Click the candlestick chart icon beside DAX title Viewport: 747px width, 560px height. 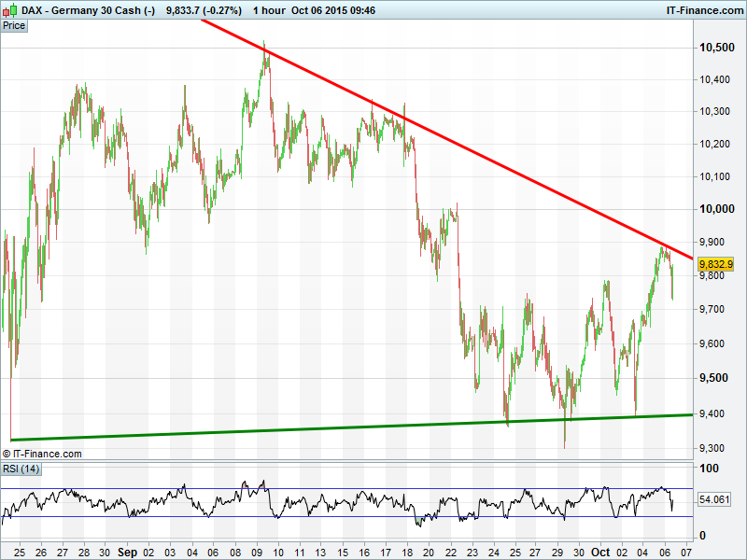pos(10,10)
